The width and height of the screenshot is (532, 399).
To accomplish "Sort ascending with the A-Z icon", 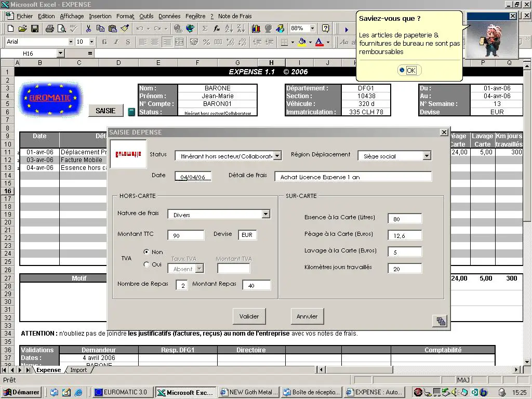I will (x=229, y=29).
